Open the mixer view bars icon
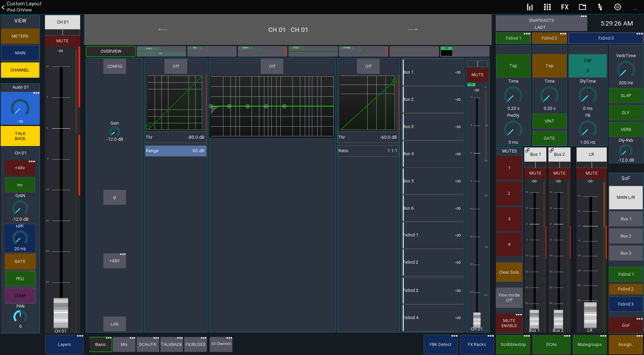Image resolution: width=644 pixels, height=355 pixels. pyautogui.click(x=530, y=7)
